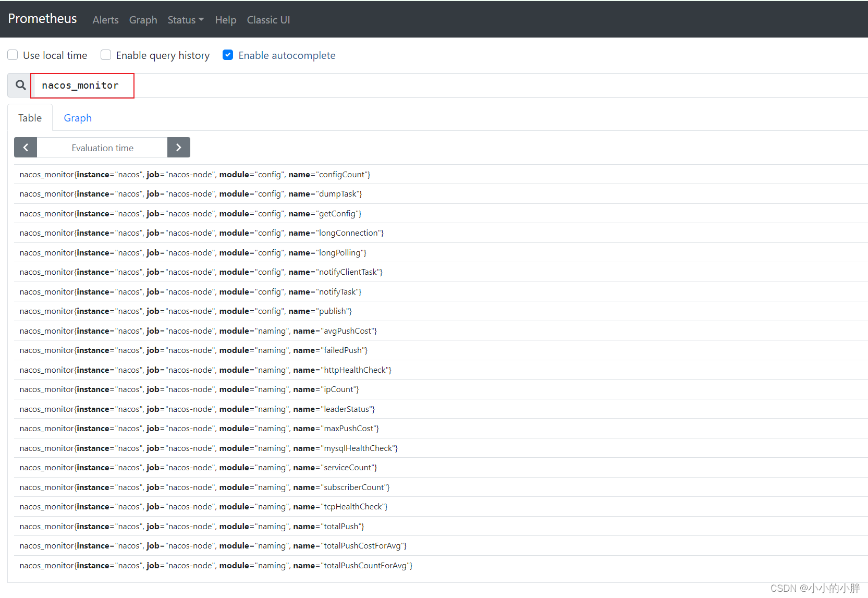This screenshot has height=598, width=868.
Task: Select the serviceCount result row
Action: [441, 468]
